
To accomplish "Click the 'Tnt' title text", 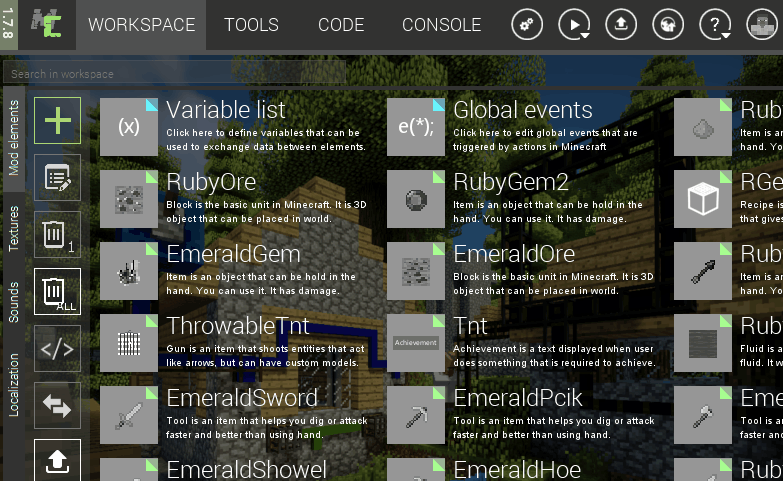I will 470,326.
